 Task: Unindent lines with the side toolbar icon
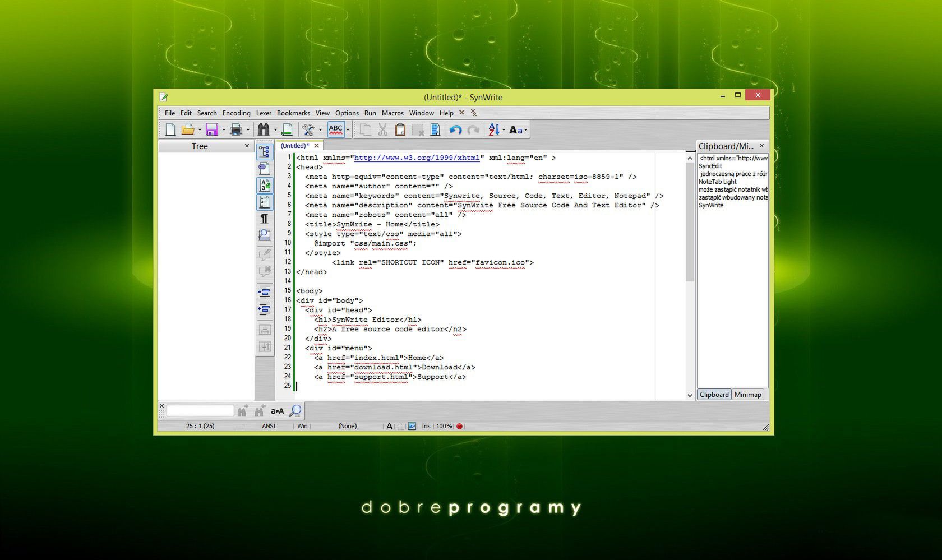coord(264,309)
